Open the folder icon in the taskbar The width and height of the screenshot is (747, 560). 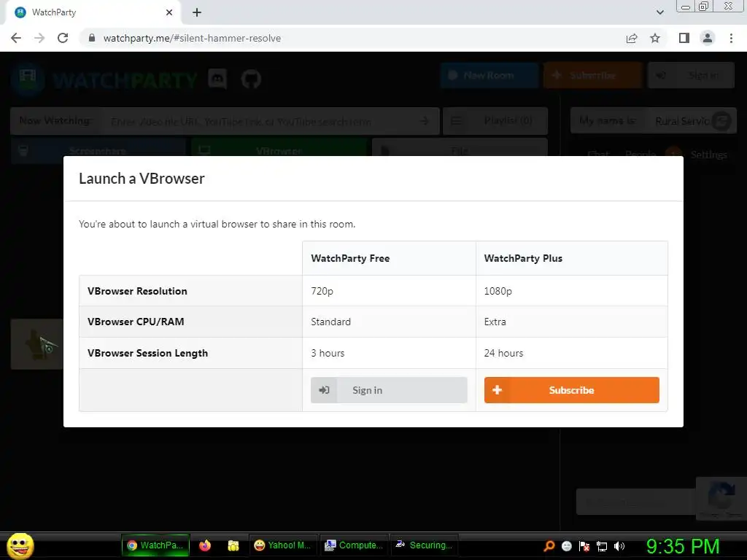(x=233, y=545)
